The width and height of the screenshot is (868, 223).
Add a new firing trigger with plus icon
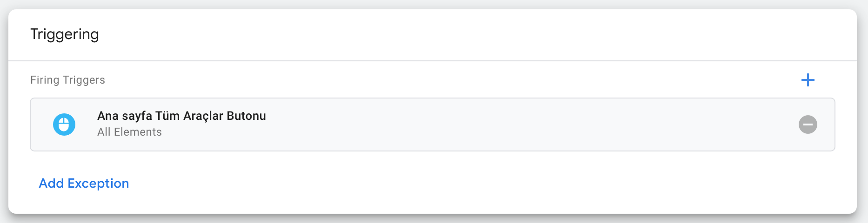coord(808,80)
